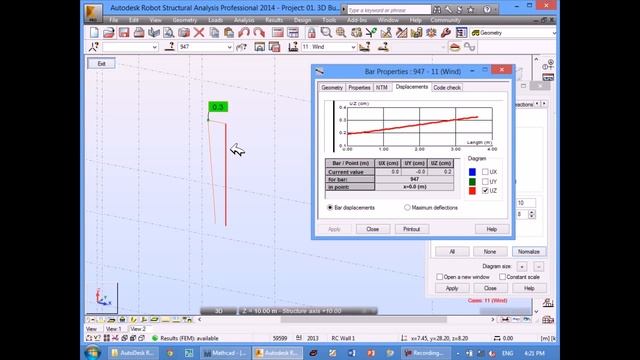
Task: Click the New project icon
Action: tap(94, 32)
